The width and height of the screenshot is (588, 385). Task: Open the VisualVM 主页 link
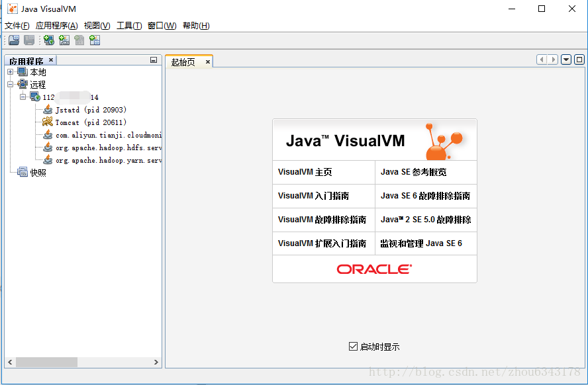[305, 172]
